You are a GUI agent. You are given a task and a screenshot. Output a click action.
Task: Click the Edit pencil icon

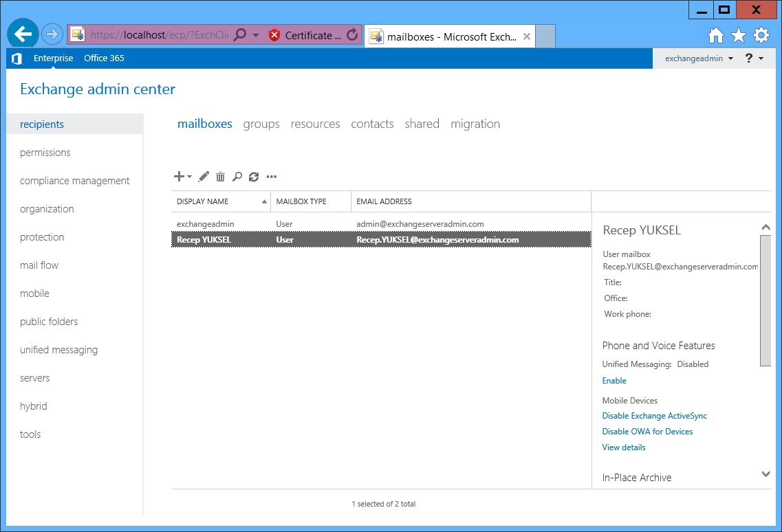(x=204, y=177)
